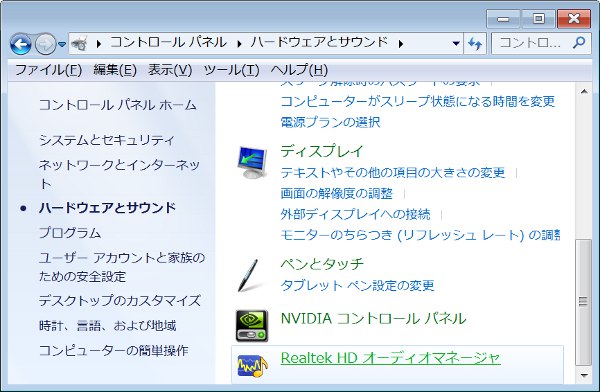Viewport: 600px width, 392px height.
Task: Open Realtek HD オーディオマネージャ
Action: coord(391,358)
